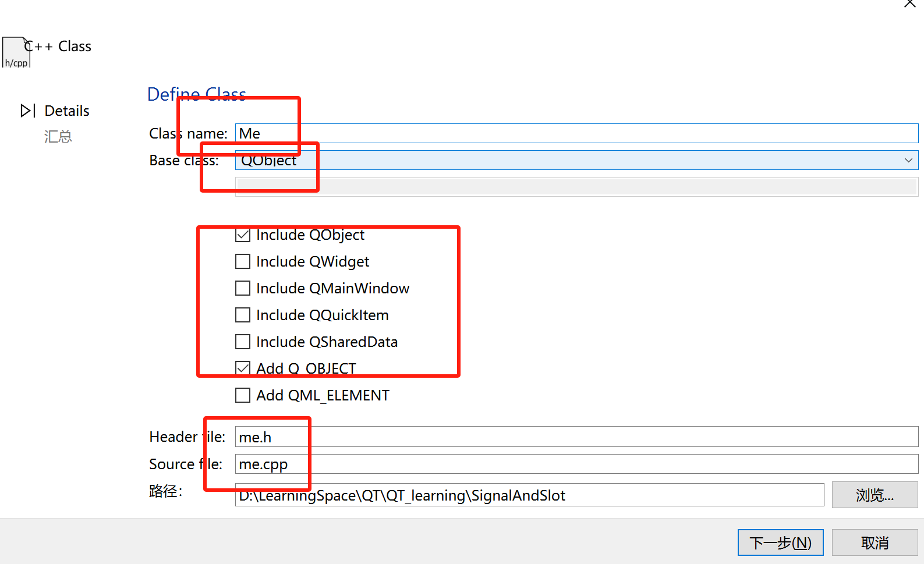Click the Header file field me.h
The height and width of the screenshot is (564, 924).
576,437
